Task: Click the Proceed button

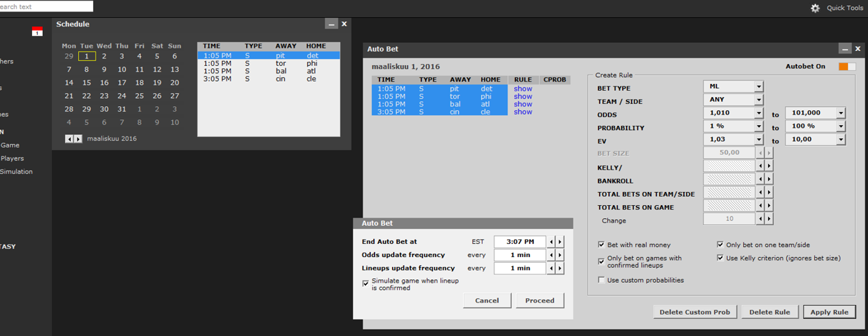Action: (x=540, y=301)
